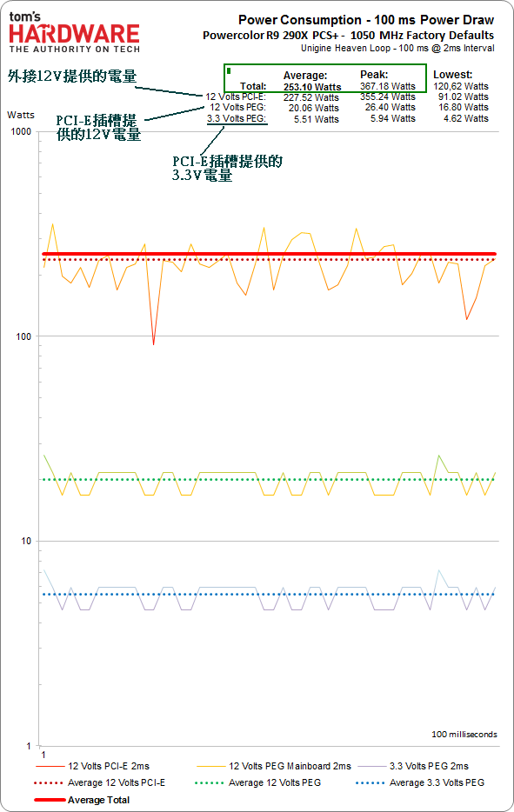Click the '16.80 Watts' value
The width and height of the screenshot is (514, 812).
pos(464,107)
